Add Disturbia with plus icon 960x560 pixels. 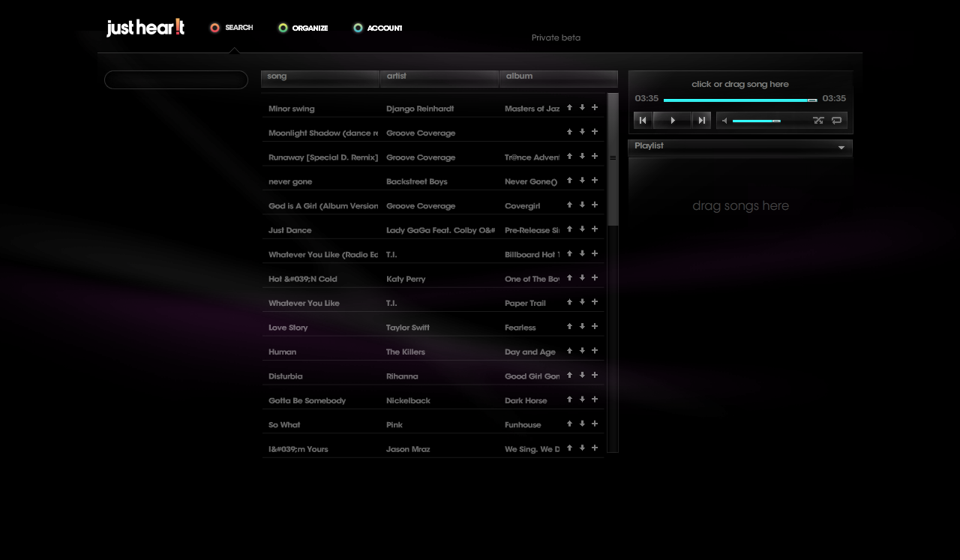coord(595,375)
